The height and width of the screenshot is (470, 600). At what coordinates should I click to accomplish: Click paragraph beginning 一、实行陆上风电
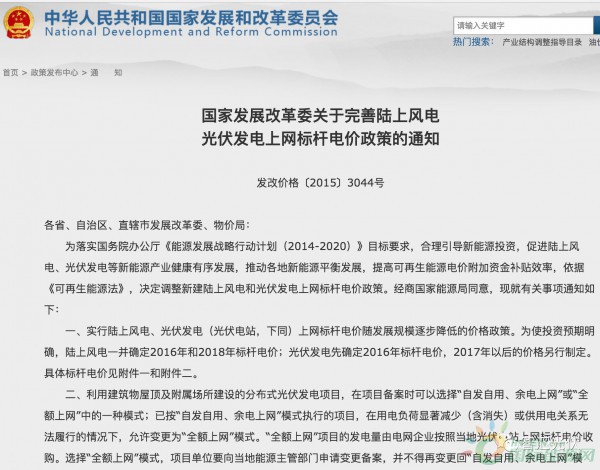point(320,352)
